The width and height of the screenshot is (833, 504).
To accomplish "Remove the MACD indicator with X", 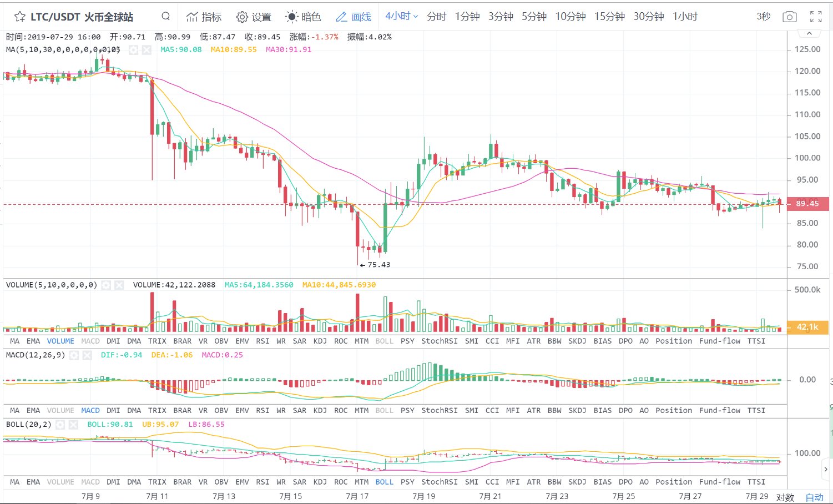I will (x=87, y=355).
